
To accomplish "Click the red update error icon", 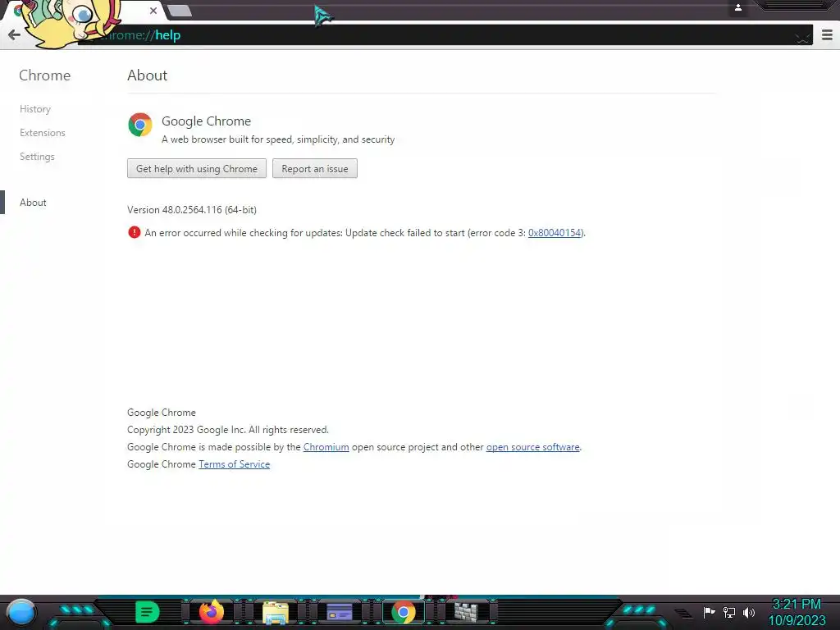I will coord(134,232).
